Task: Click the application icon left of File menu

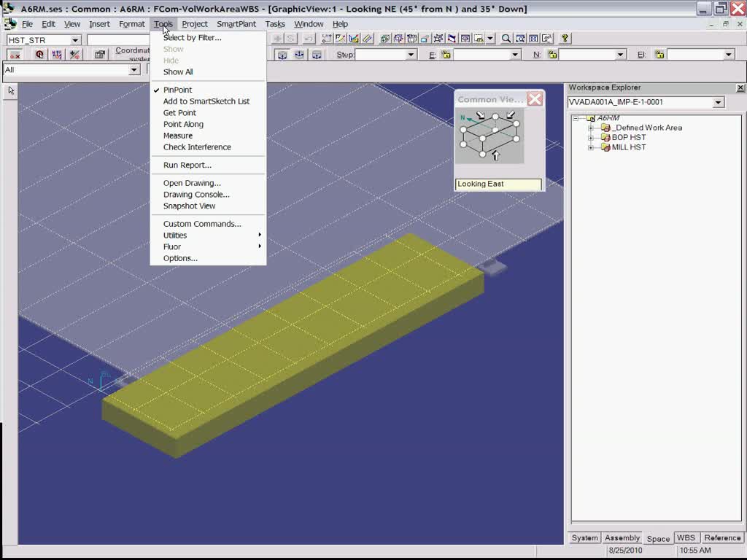Action: [x=10, y=24]
